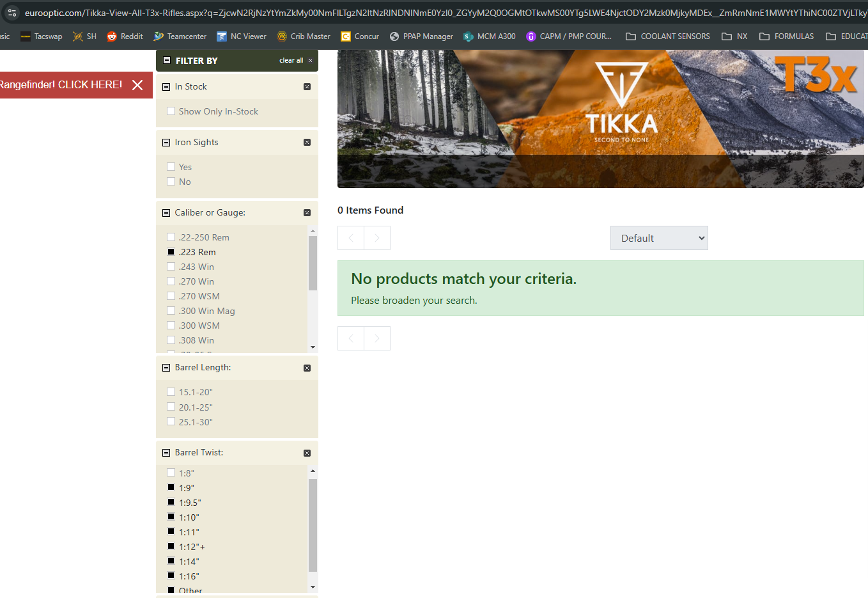Image resolution: width=868 pixels, height=598 pixels.
Task: Open Tacswap bookmark
Action: tap(42, 36)
